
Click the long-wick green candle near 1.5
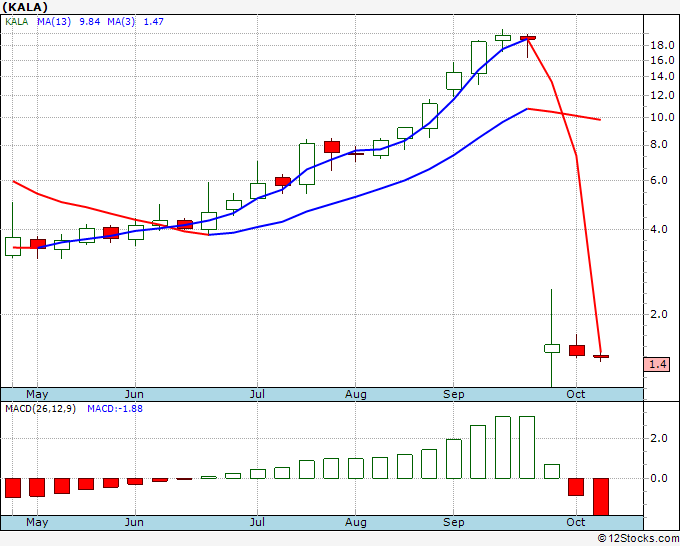pyautogui.click(x=552, y=348)
